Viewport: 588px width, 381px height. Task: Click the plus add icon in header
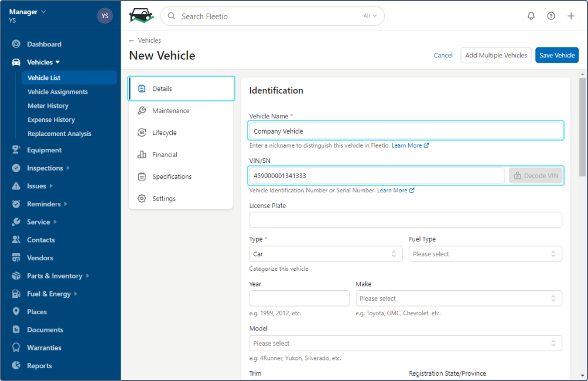pos(571,16)
